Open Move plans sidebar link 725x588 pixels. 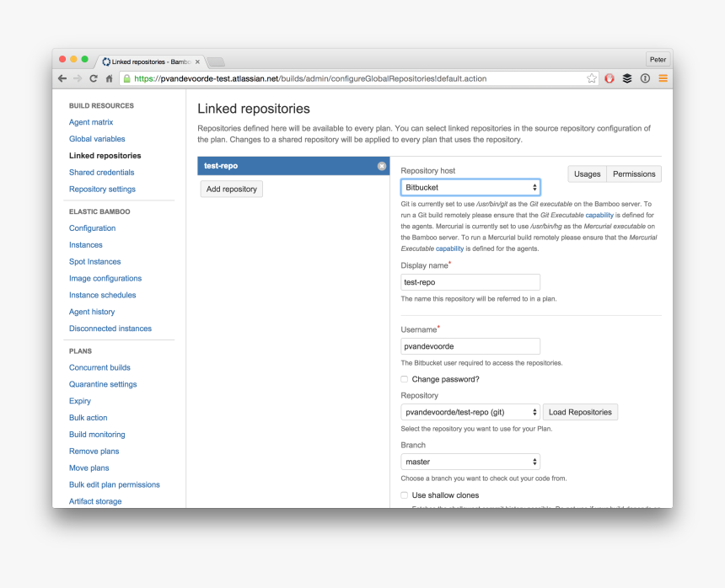coord(89,468)
